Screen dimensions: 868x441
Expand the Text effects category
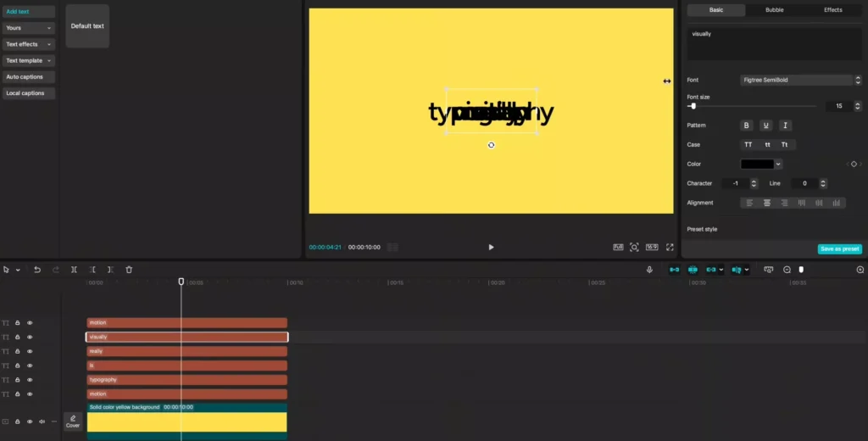click(28, 44)
